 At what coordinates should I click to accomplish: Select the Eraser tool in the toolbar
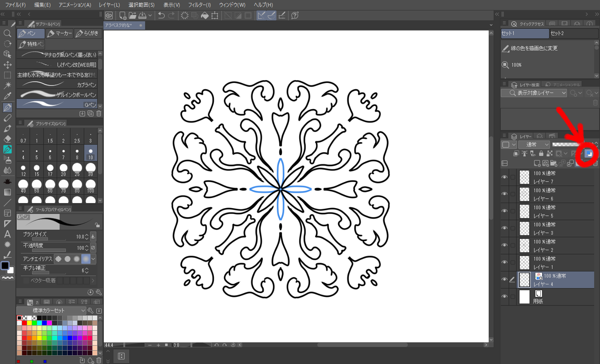point(7,139)
